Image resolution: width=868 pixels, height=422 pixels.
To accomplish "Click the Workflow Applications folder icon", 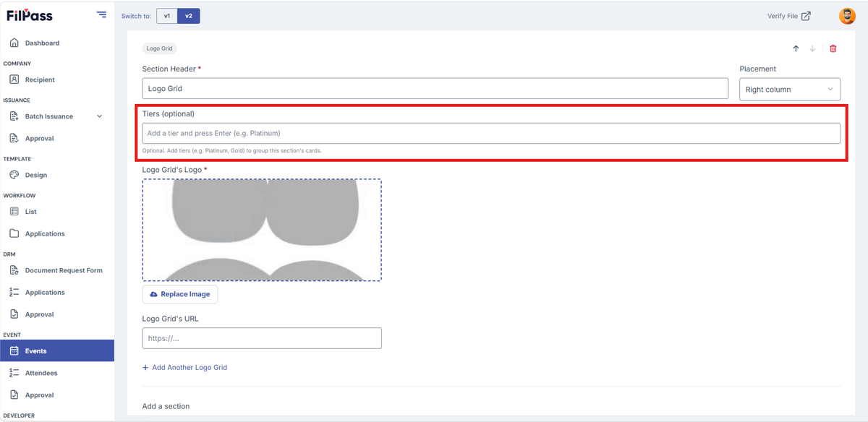I will coord(14,233).
